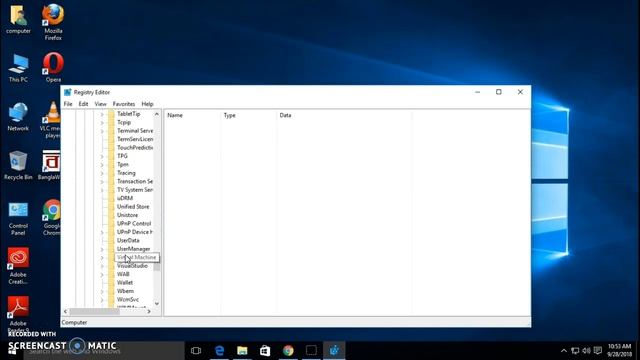Image resolution: width=640 pixels, height=360 pixels.
Task: Expand the Terminal Server key
Action: pos(102,131)
